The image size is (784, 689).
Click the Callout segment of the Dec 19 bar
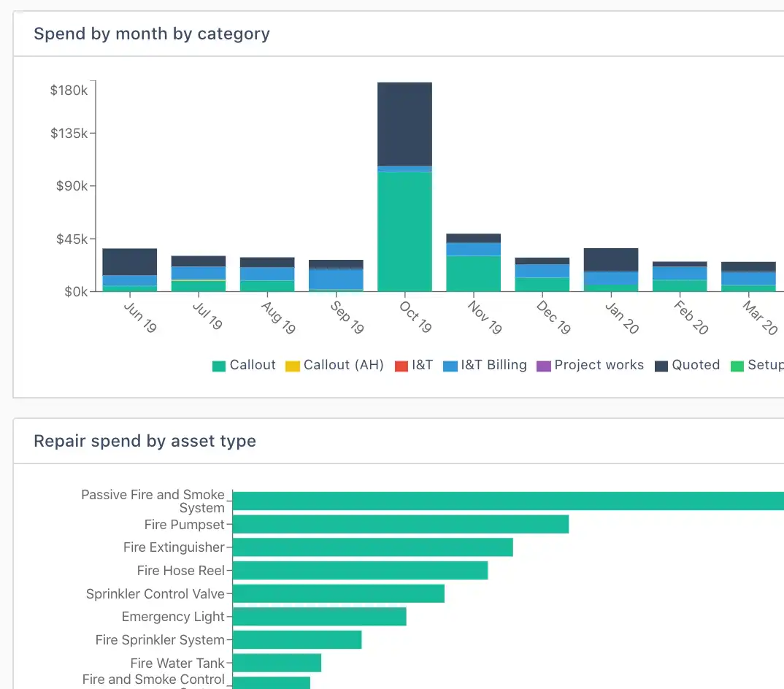[x=542, y=285]
